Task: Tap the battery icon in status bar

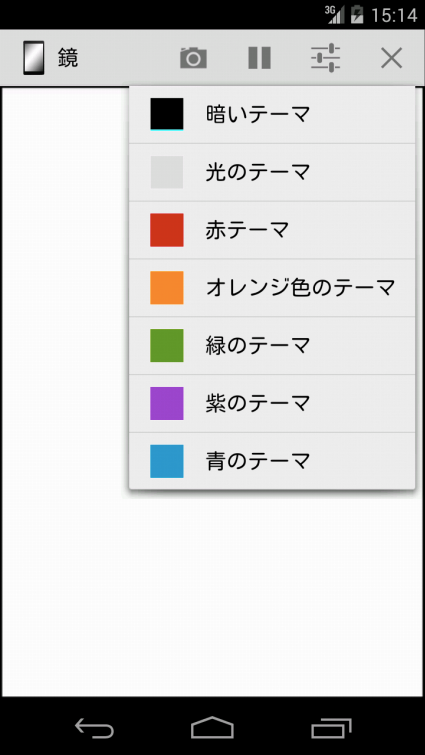Action: click(x=357, y=14)
